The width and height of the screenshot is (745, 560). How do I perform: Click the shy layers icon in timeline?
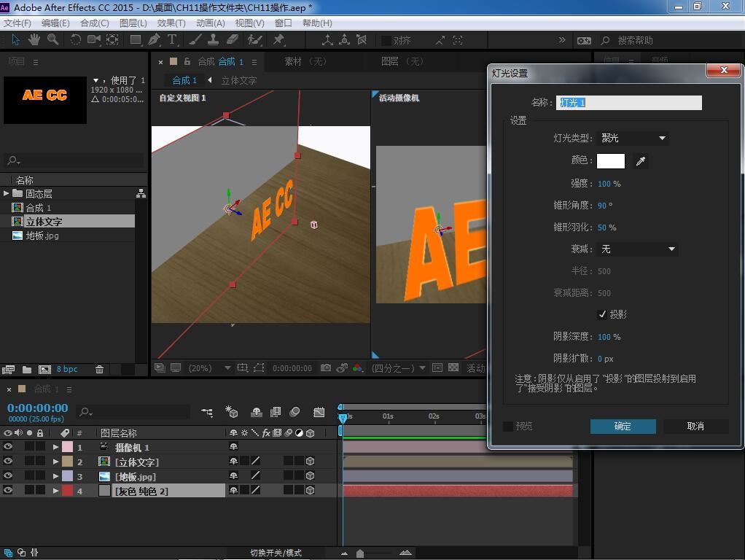coord(257,412)
